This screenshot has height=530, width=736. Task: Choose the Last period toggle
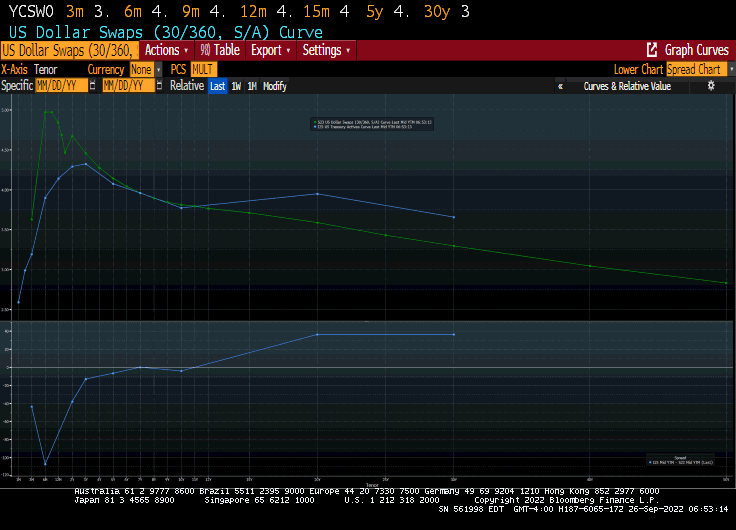217,86
